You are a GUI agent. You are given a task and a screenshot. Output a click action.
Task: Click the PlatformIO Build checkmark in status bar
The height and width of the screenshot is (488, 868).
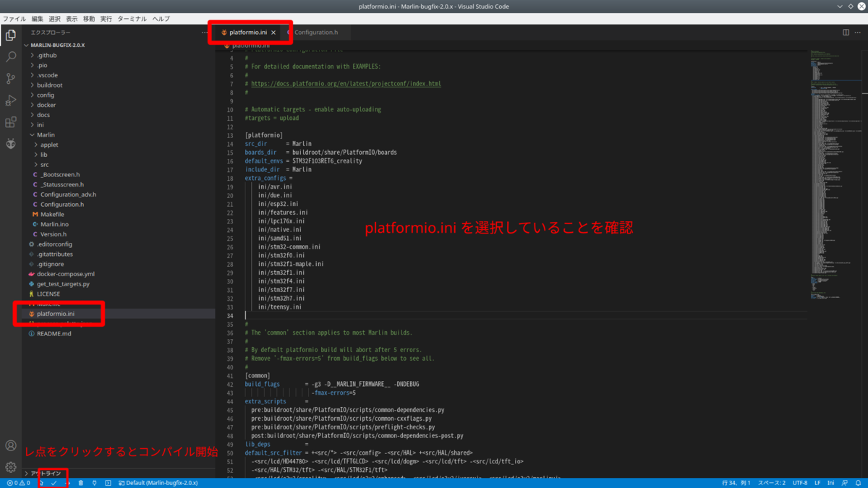pos(54,483)
